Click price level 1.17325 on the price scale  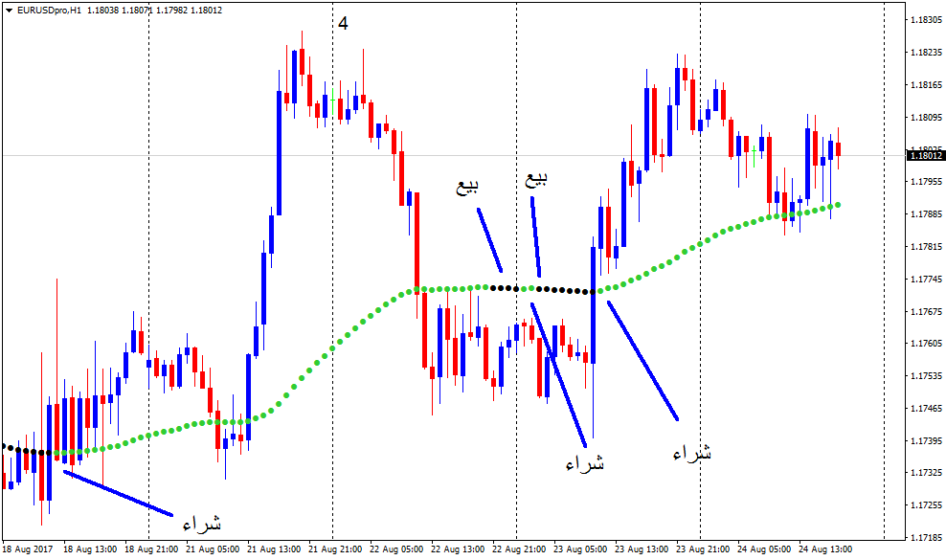coord(926,473)
